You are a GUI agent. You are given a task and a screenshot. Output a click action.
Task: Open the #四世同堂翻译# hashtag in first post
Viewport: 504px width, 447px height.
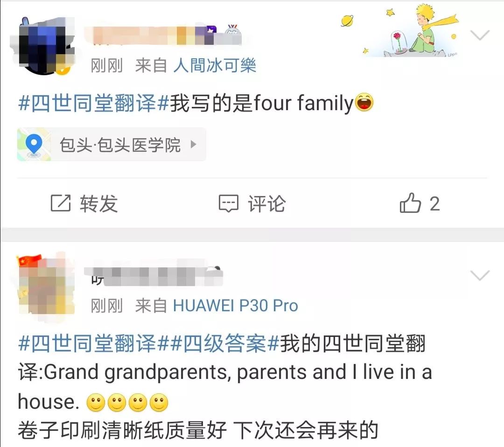tap(93, 103)
